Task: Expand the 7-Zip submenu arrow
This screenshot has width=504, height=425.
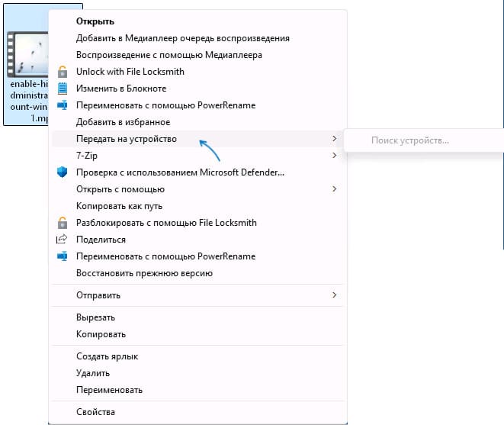Action: (x=334, y=156)
